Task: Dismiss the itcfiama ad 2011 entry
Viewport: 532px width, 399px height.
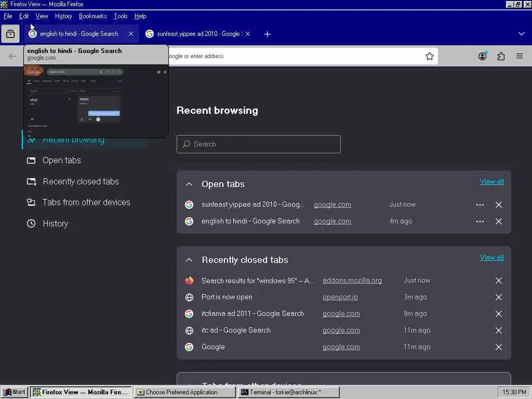Action: tap(498, 314)
